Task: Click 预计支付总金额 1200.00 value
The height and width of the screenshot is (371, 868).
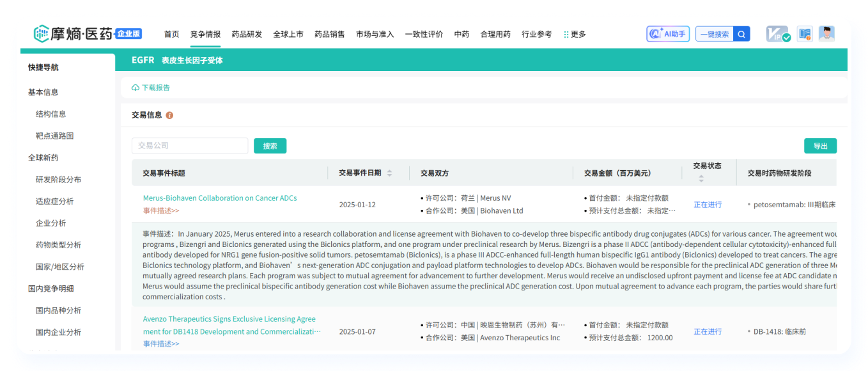Action: pyautogui.click(x=660, y=338)
